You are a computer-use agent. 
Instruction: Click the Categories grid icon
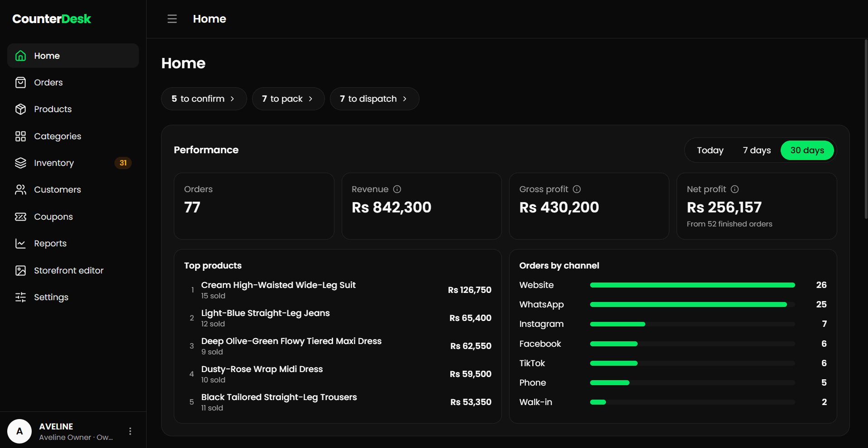point(20,136)
